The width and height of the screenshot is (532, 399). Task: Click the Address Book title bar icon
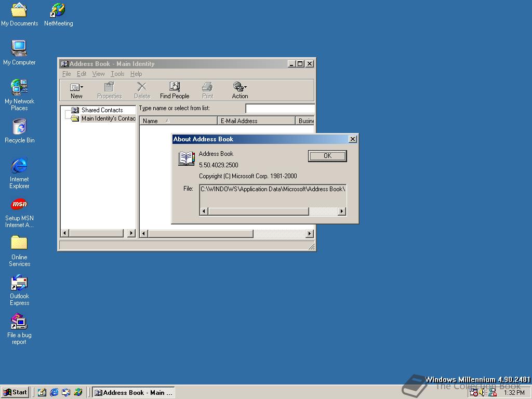[x=64, y=64]
